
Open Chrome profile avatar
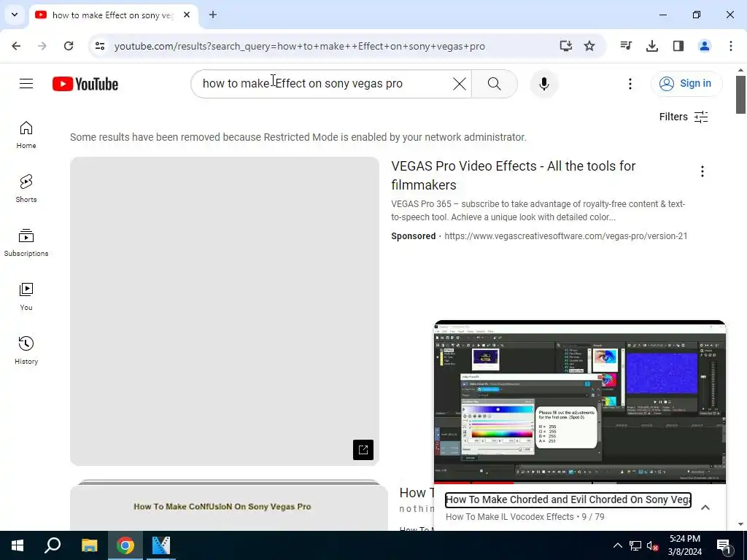[x=705, y=46]
